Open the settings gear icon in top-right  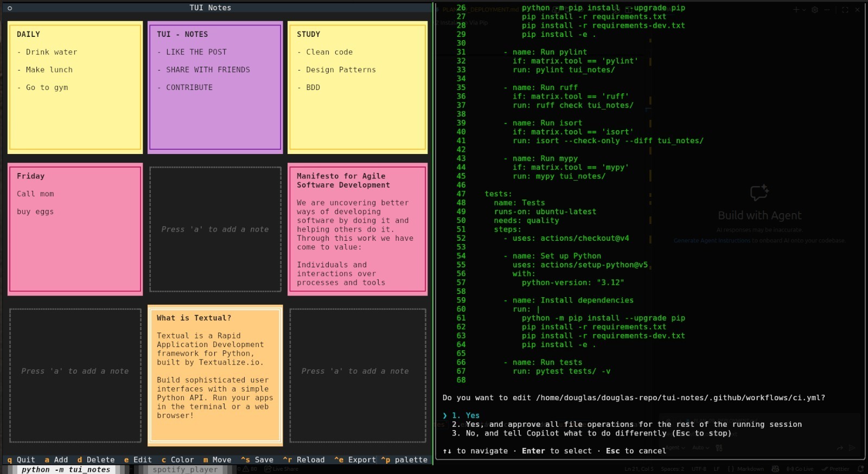pyautogui.click(x=814, y=10)
